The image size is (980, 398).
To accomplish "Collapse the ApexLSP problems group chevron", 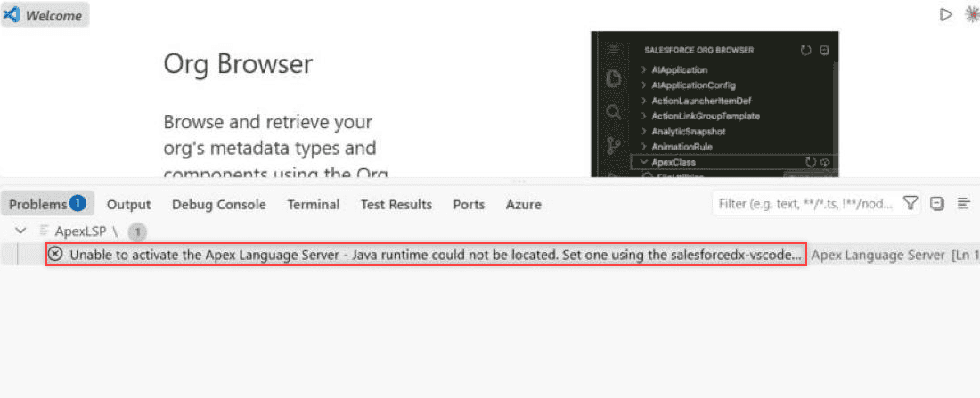I will [20, 231].
